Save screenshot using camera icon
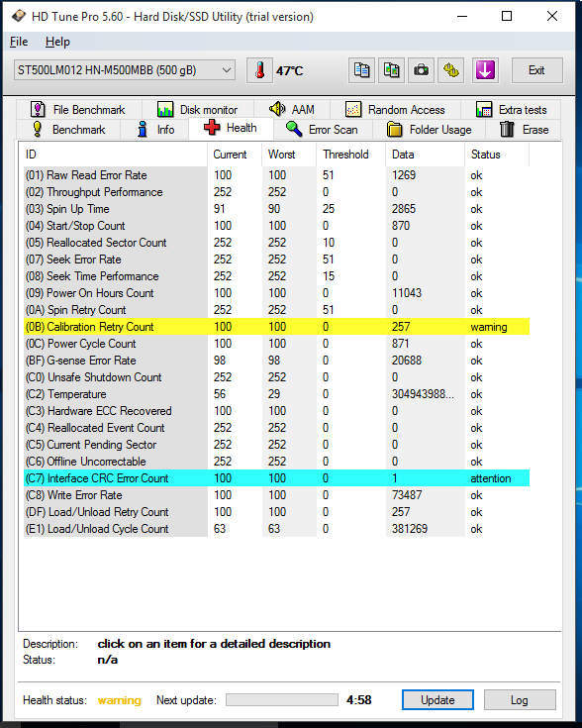Viewport: 582px width, 728px height. coord(421,70)
